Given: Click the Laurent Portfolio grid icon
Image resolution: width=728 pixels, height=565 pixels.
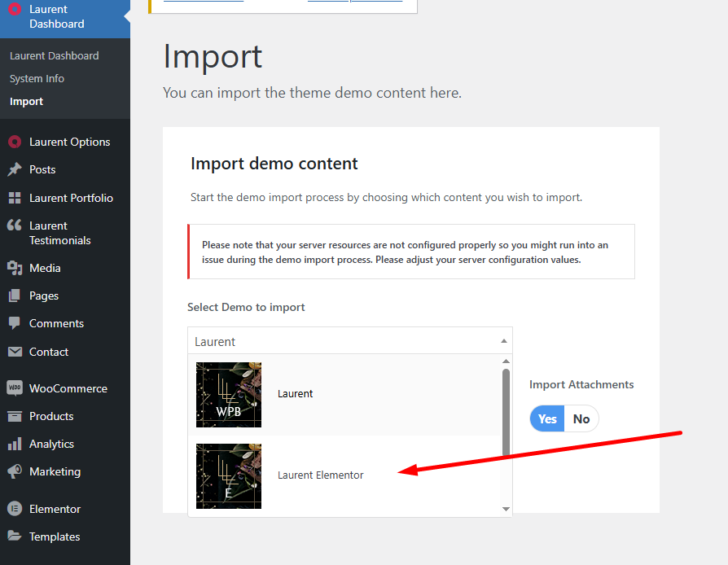Looking at the screenshot, I should [x=15, y=198].
